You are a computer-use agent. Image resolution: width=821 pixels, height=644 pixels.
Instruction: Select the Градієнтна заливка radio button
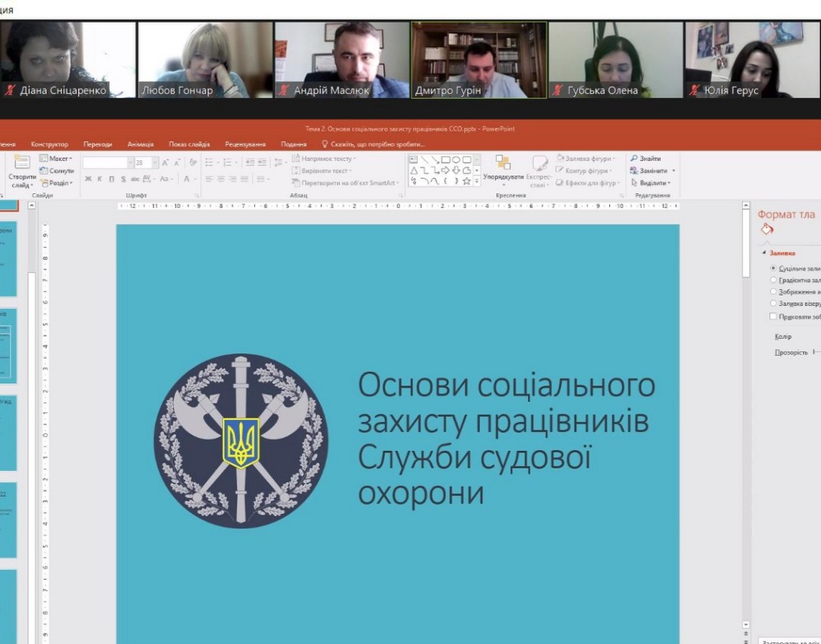[x=774, y=280]
